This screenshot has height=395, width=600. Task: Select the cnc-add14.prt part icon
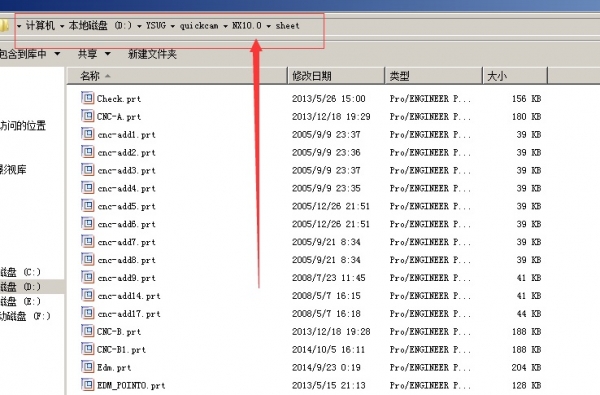click(x=88, y=295)
